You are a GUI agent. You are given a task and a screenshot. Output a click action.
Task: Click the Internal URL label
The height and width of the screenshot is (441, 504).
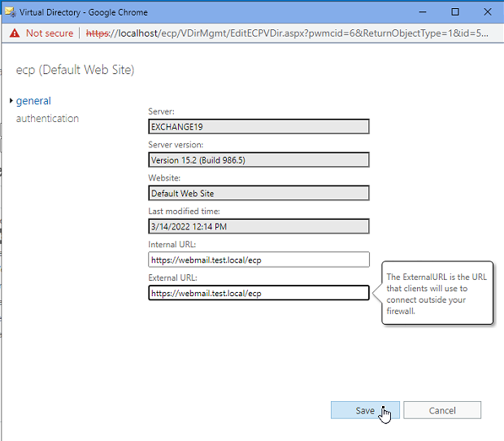click(x=172, y=245)
